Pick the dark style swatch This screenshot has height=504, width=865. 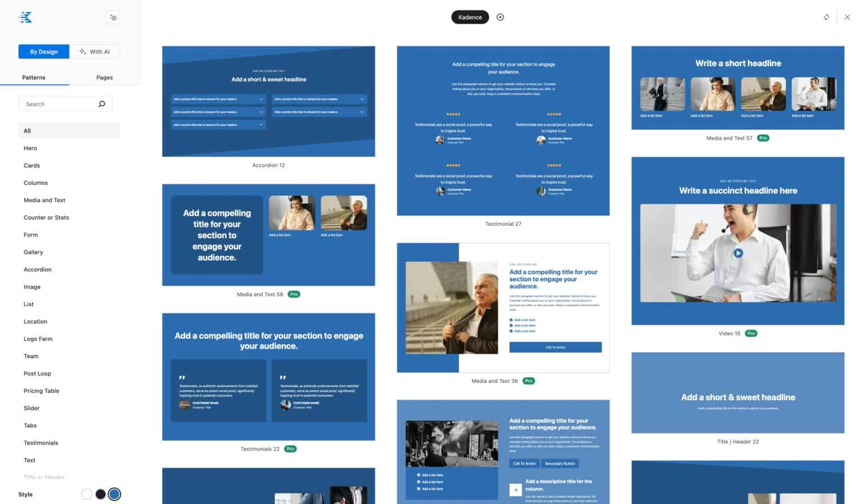(x=100, y=494)
